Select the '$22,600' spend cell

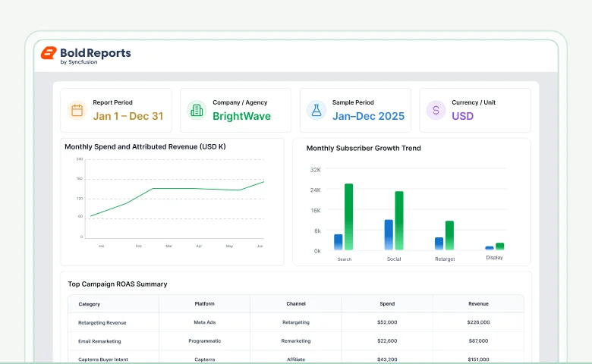coord(387,340)
